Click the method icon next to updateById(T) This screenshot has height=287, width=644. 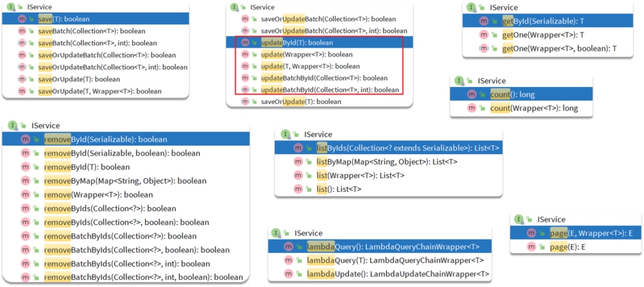[245, 43]
